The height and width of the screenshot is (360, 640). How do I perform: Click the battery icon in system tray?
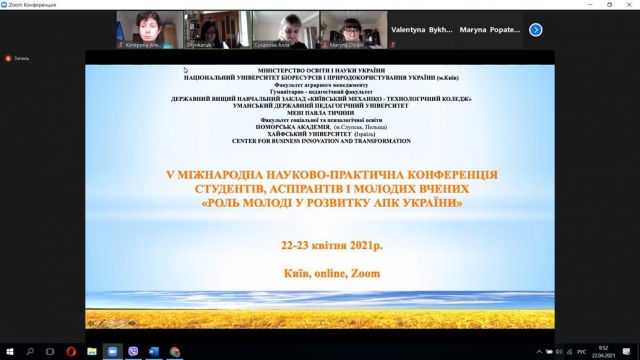click(x=549, y=352)
